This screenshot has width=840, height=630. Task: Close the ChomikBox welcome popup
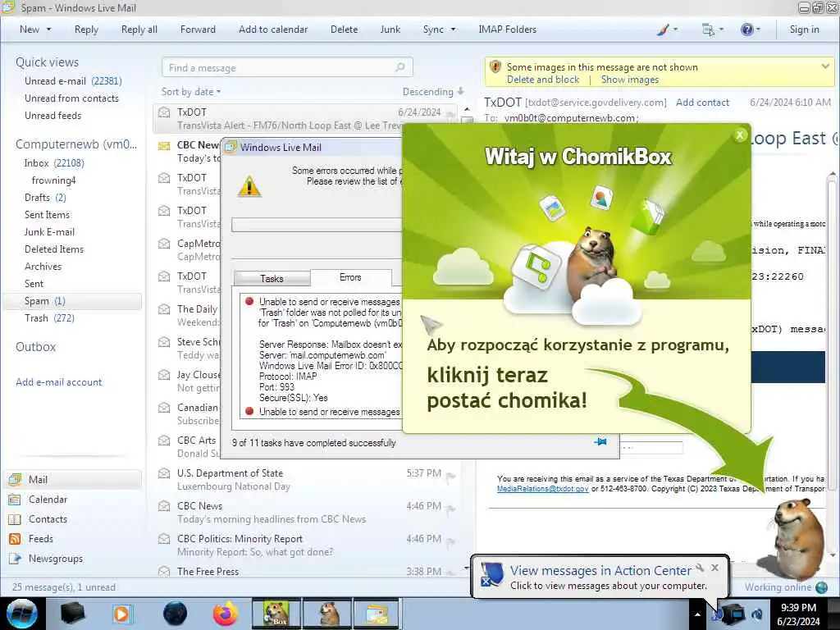740,135
